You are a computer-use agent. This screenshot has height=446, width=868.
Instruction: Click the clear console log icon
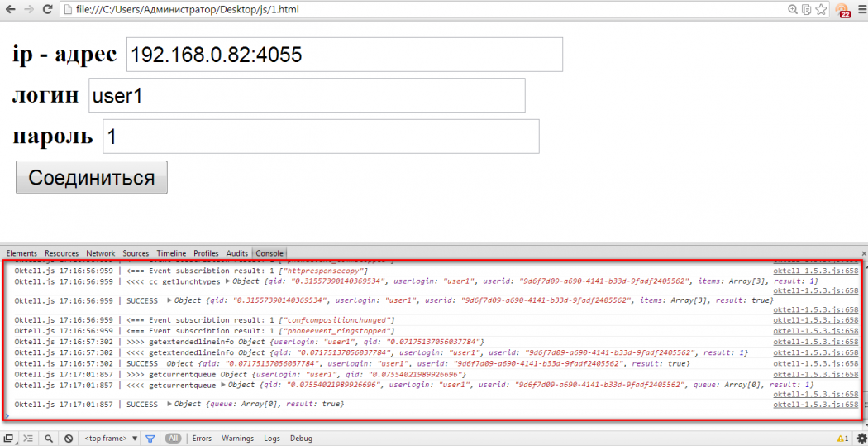pos(69,439)
